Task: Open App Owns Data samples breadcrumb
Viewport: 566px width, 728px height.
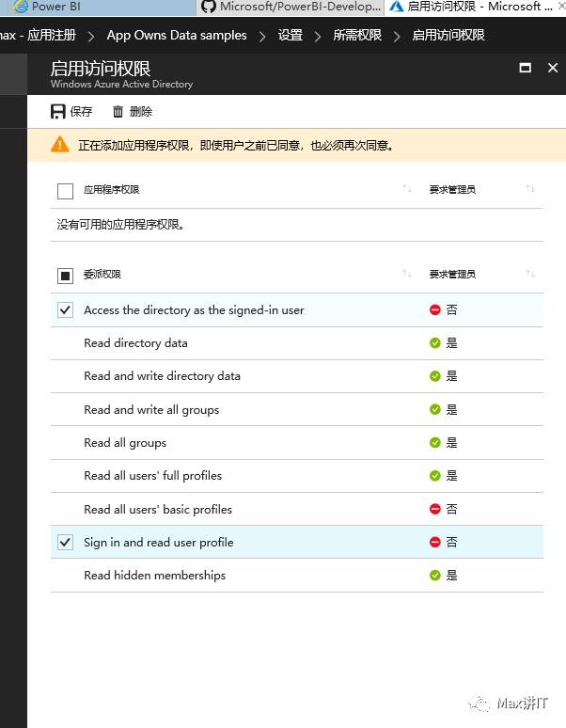Action: [x=177, y=36]
